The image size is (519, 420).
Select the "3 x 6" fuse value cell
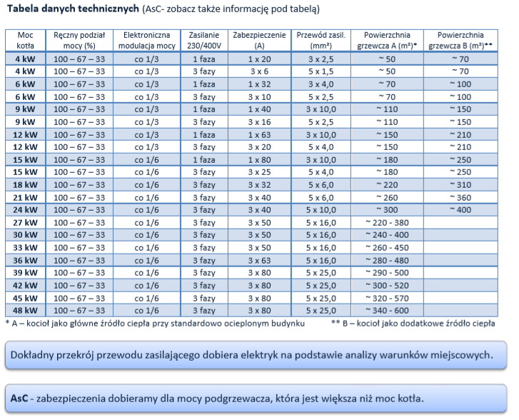coord(259,71)
